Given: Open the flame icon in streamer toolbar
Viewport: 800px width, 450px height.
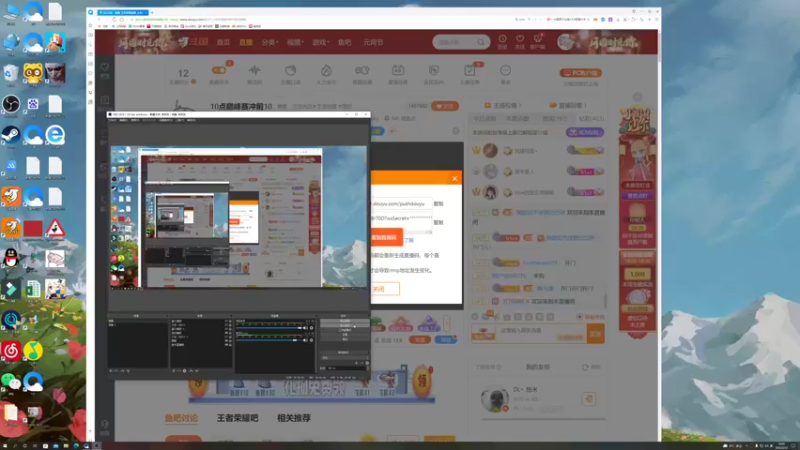Looking at the screenshot, I should (326, 70).
